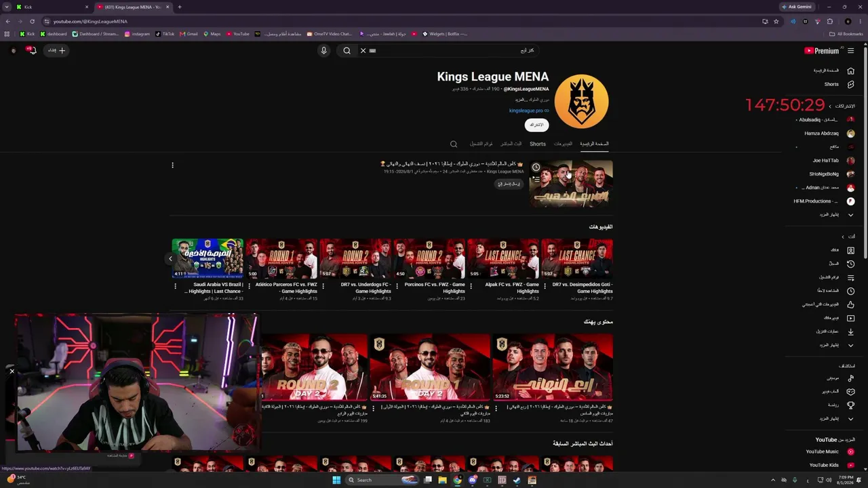Click the Chrome address bar URL
The image size is (868, 488).
90,21
